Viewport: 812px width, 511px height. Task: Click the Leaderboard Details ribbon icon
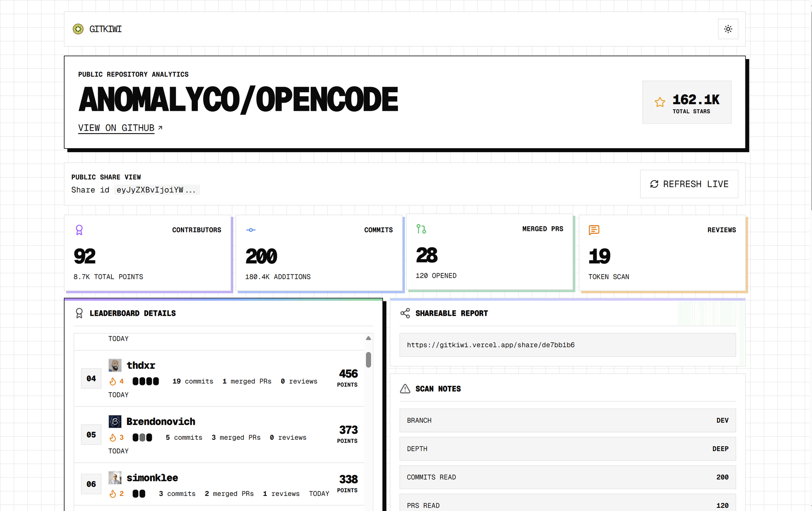(79, 313)
